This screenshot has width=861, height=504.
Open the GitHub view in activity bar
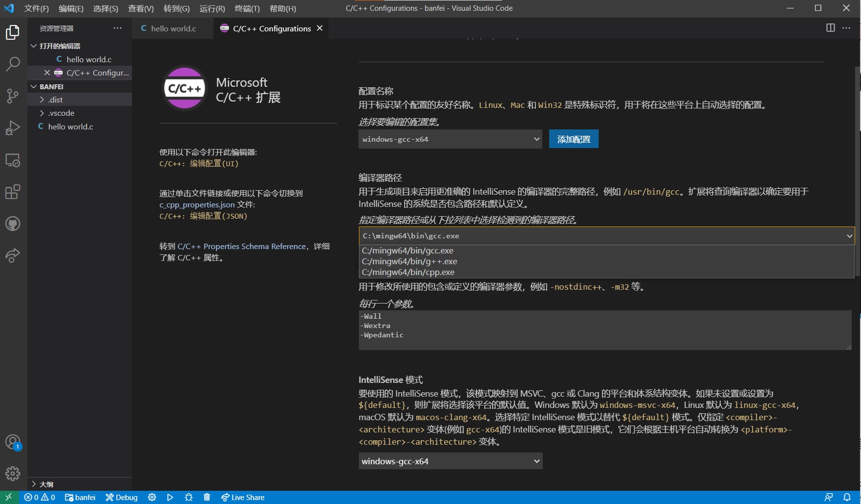click(x=13, y=224)
